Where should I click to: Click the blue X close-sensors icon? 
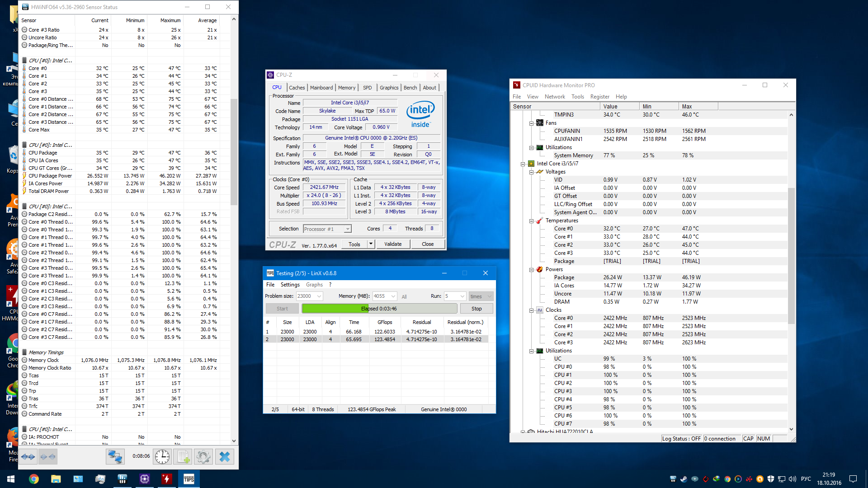[x=224, y=457]
